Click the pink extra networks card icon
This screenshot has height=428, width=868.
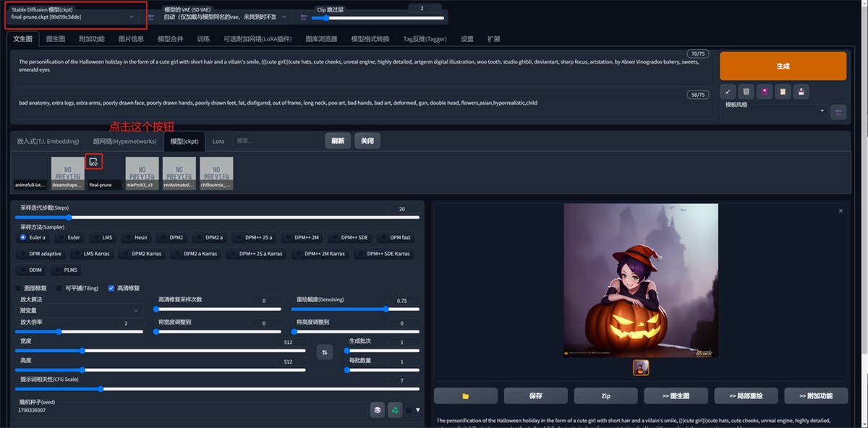click(764, 92)
